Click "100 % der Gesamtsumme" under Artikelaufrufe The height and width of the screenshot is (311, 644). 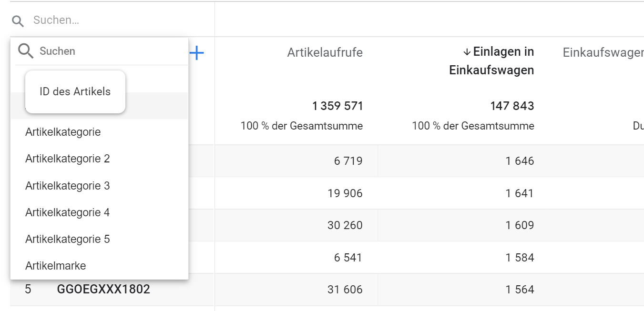(302, 126)
